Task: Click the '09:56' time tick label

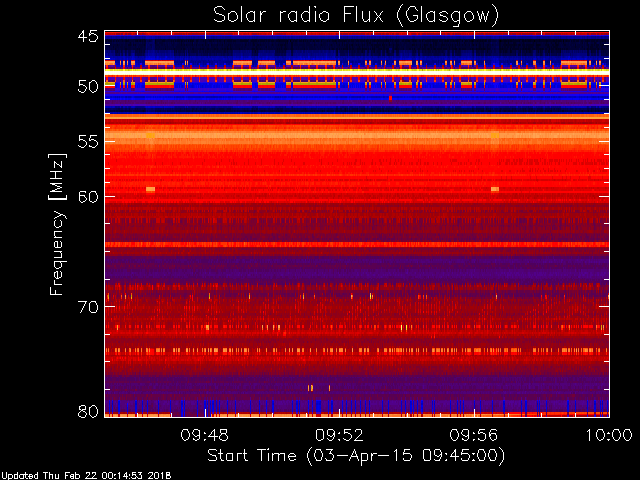Action: pos(474,435)
